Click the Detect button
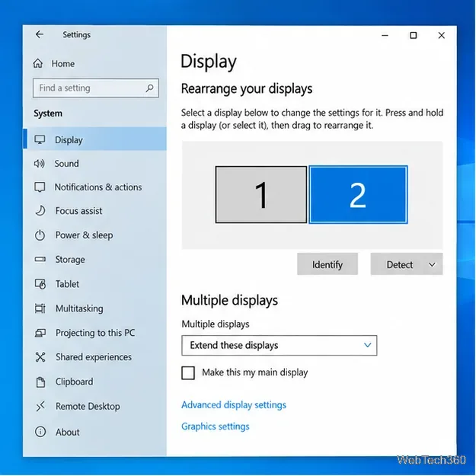Screen dimensions: 476x476 click(x=400, y=264)
